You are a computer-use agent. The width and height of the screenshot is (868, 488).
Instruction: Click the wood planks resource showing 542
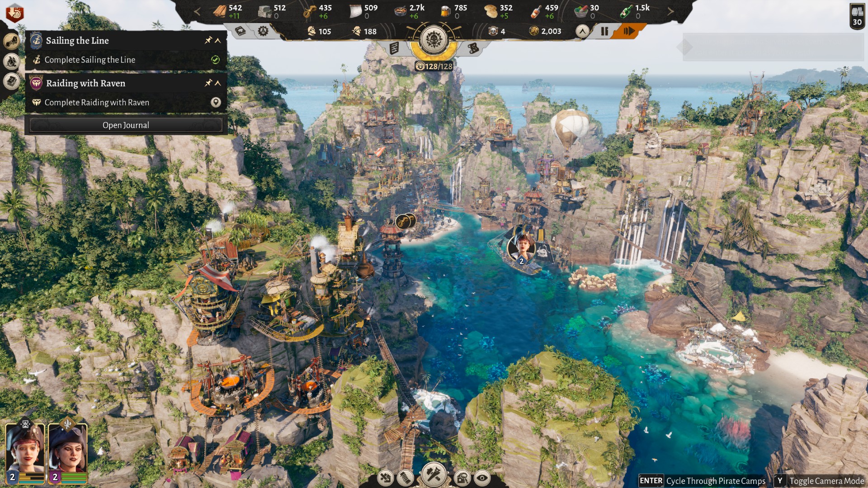click(228, 11)
